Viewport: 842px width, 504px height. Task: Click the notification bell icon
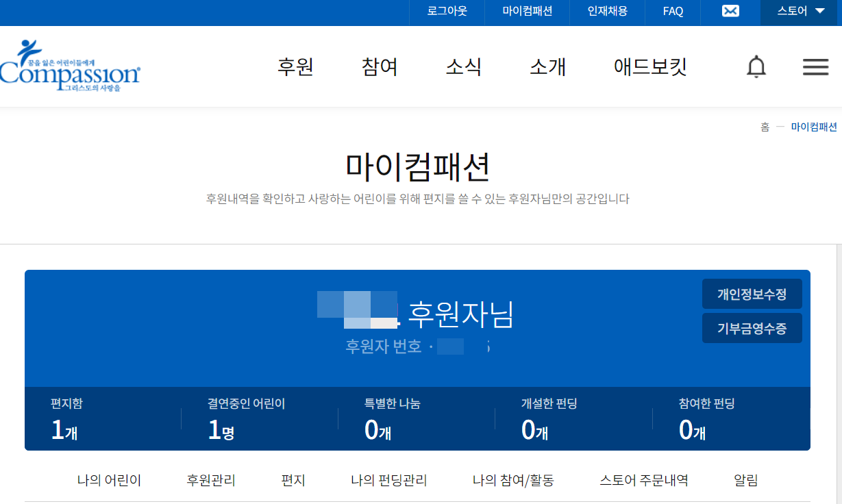coord(756,67)
